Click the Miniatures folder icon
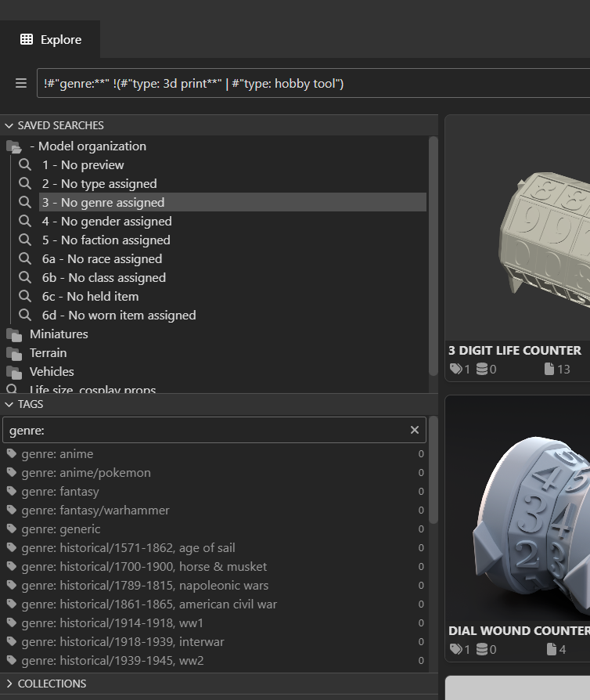 point(14,334)
